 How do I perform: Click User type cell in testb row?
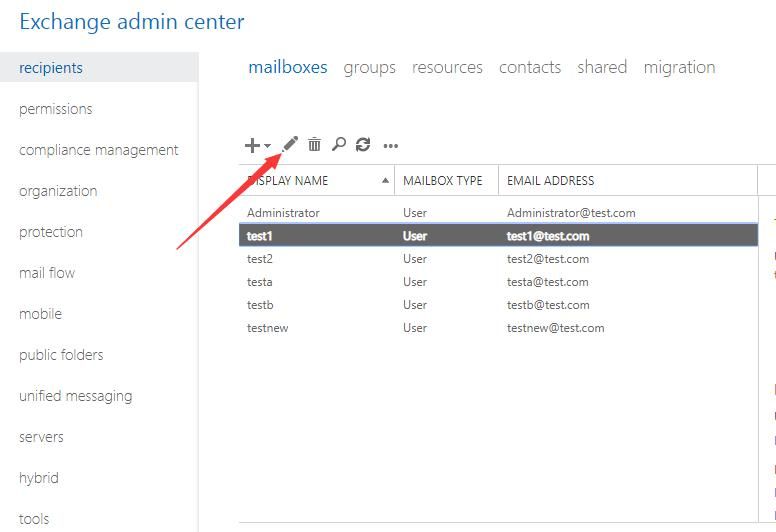pyautogui.click(x=415, y=305)
